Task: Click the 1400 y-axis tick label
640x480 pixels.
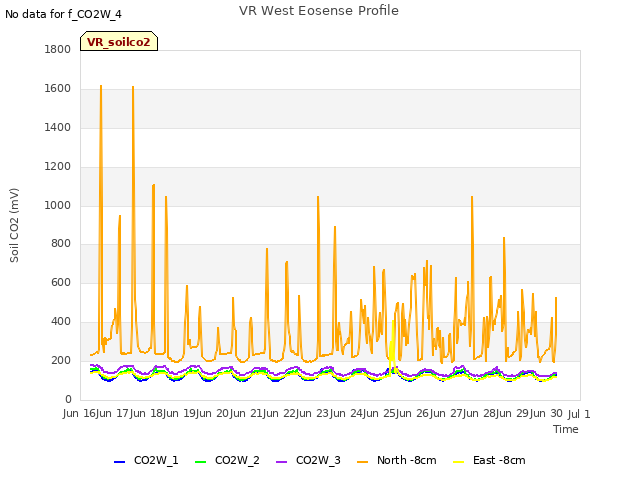Action: click(58, 127)
